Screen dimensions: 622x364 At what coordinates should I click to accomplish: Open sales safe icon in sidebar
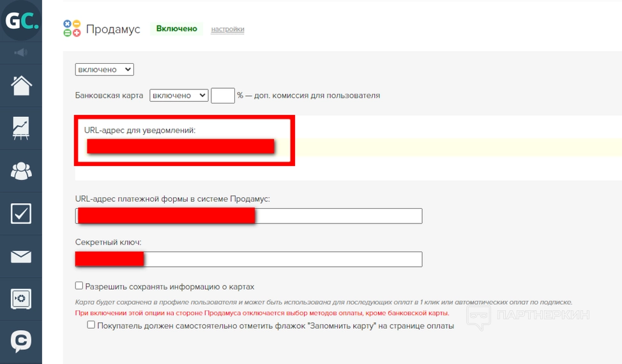pyautogui.click(x=21, y=299)
